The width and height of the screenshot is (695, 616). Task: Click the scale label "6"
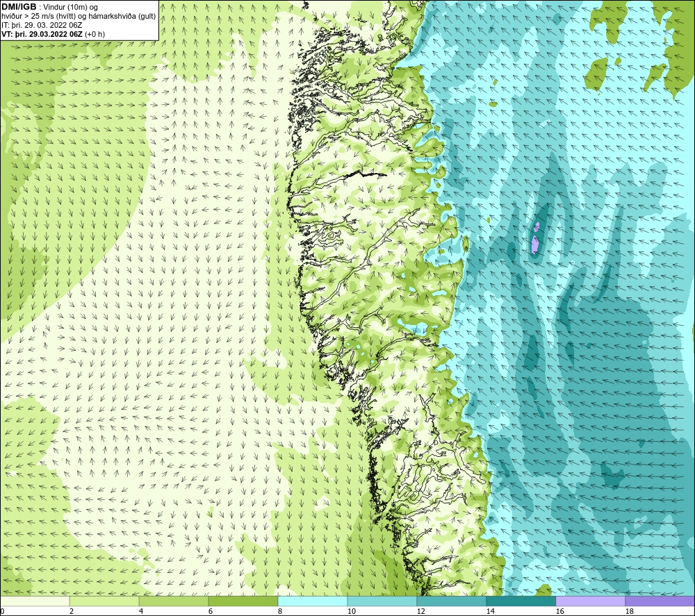click(x=211, y=611)
